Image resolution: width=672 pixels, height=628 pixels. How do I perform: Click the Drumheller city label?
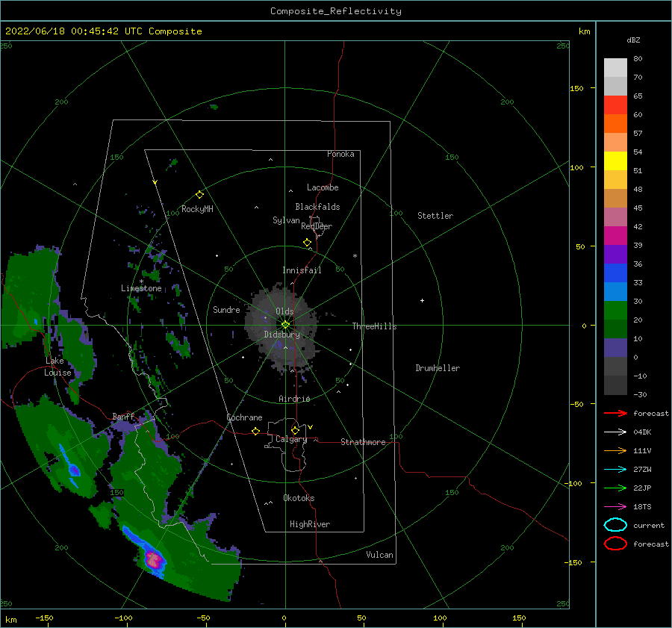(438, 368)
